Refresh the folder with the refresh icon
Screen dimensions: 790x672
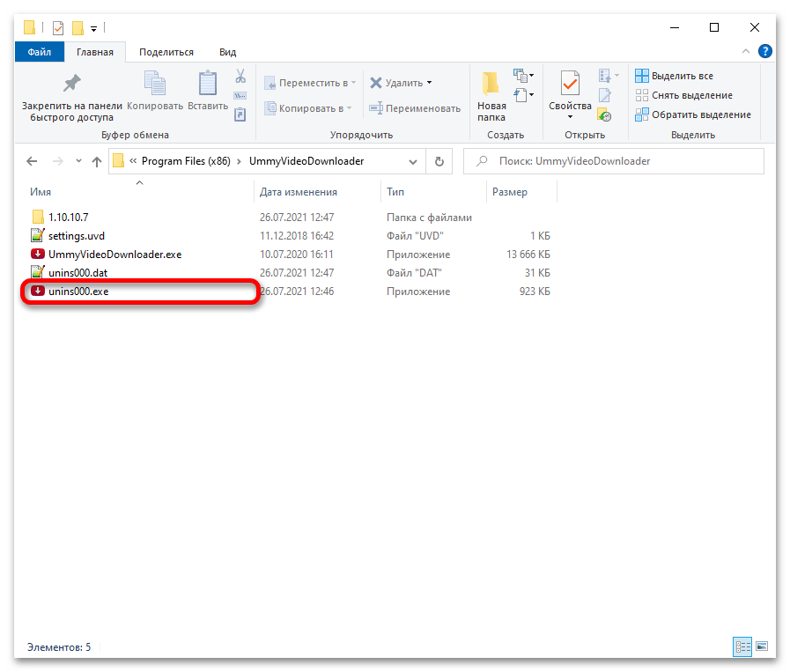(x=439, y=161)
